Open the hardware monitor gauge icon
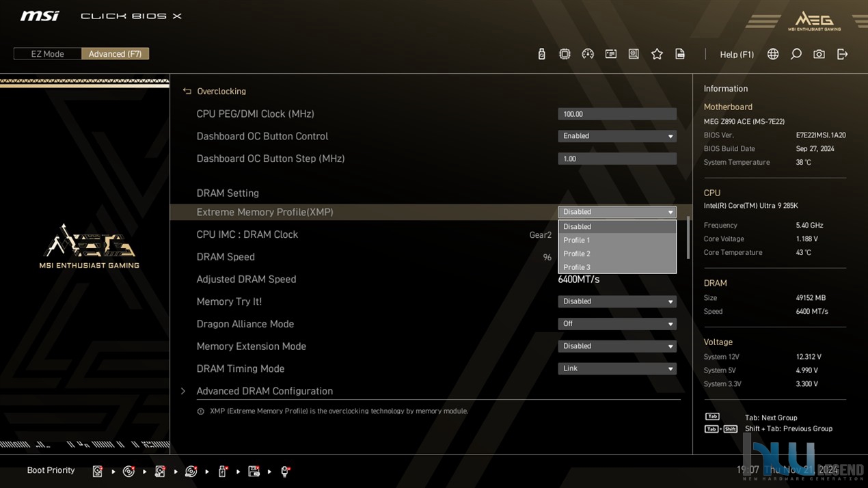 click(x=588, y=54)
